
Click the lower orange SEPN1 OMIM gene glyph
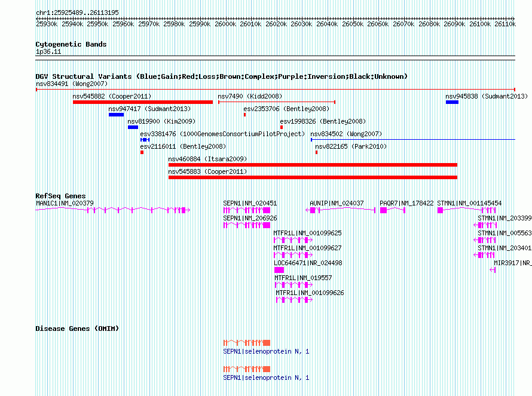(247, 369)
